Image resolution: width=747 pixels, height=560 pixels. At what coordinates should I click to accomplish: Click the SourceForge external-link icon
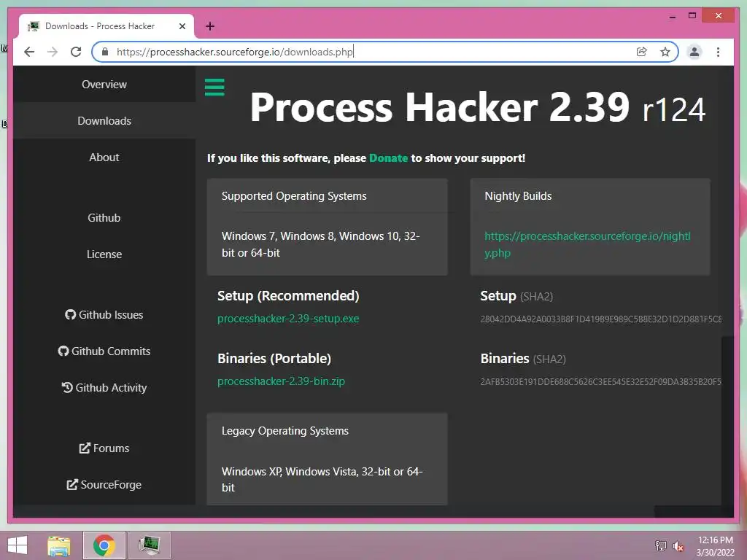click(72, 484)
